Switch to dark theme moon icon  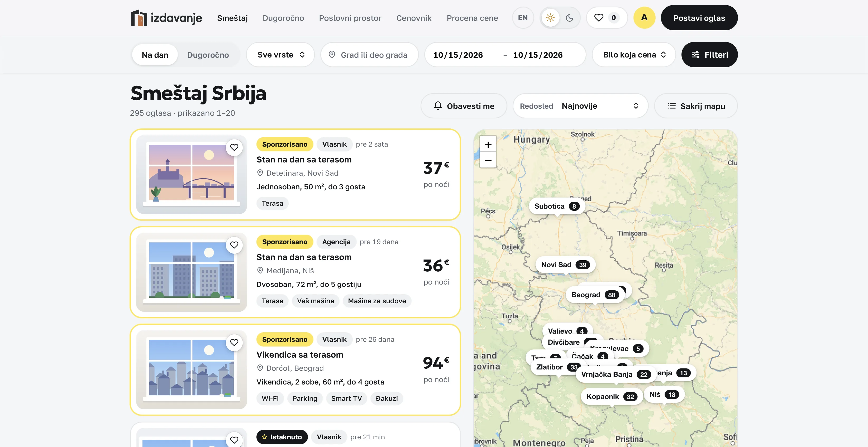click(569, 18)
